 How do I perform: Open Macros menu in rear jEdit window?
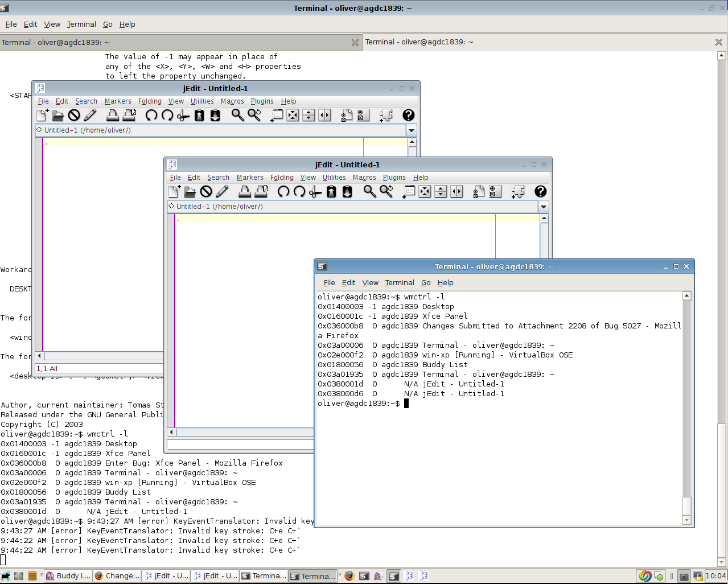(232, 101)
